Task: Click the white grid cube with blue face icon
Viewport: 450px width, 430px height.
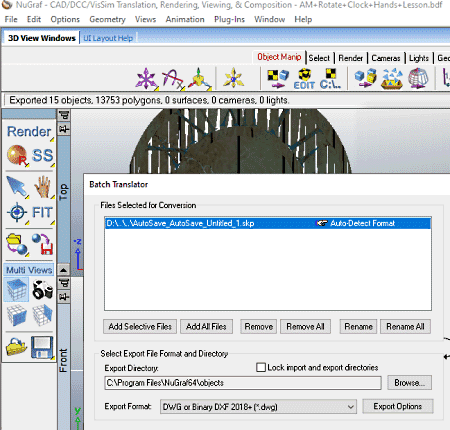Action: click(17, 315)
